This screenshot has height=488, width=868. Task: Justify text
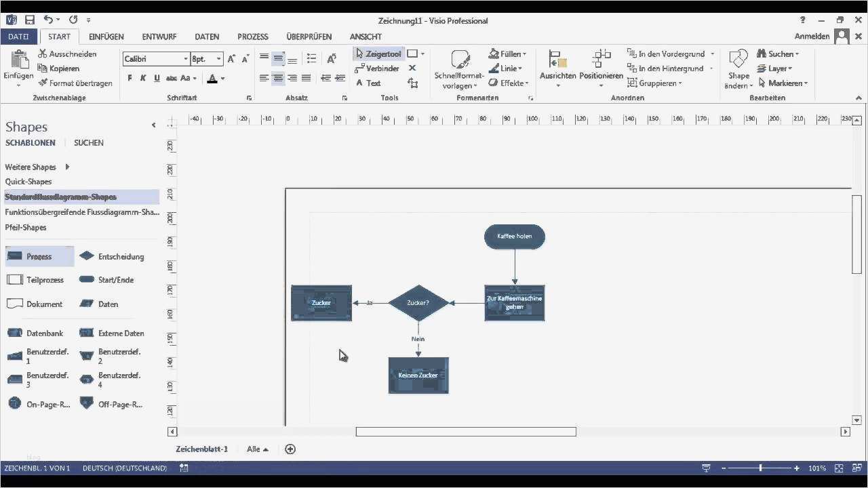pos(307,79)
